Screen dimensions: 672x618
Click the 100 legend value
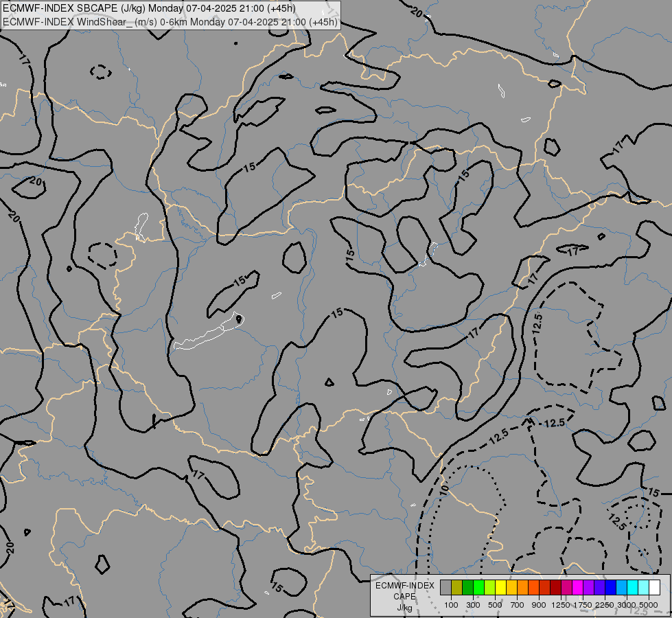pos(451,605)
